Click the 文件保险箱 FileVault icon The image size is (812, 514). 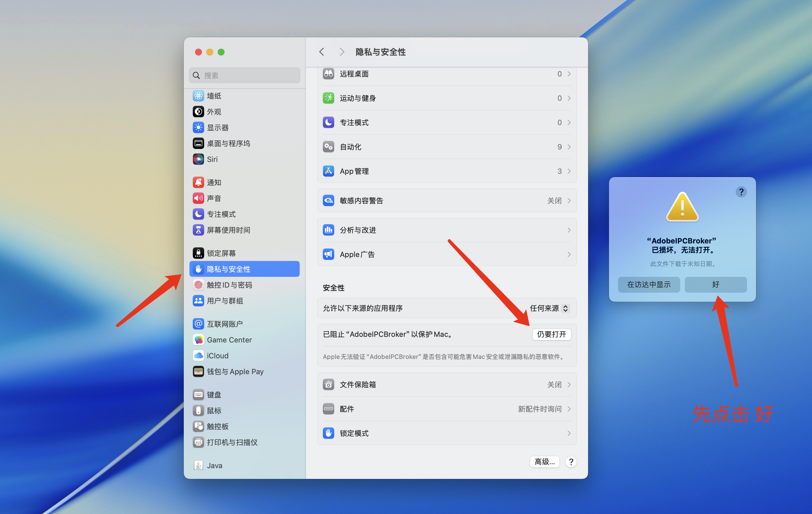click(x=329, y=384)
